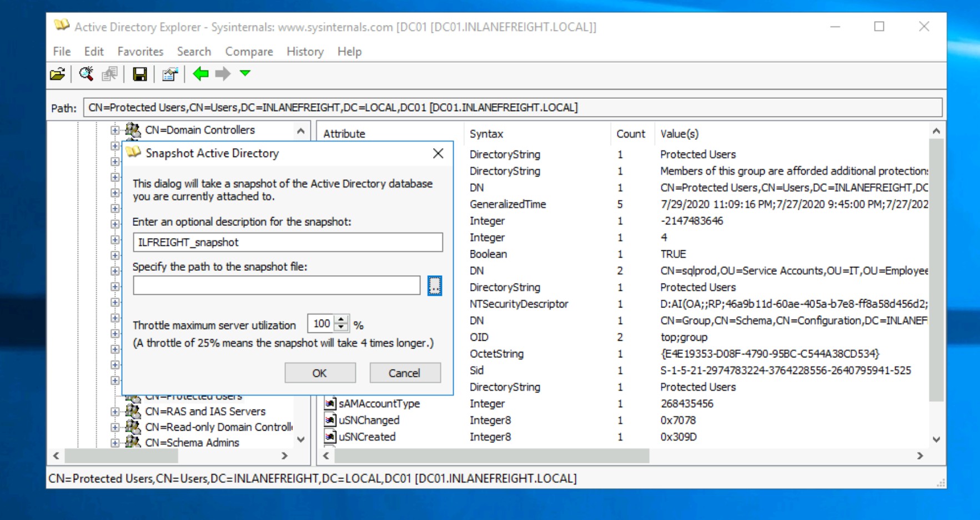Image resolution: width=980 pixels, height=520 pixels.
Task: Select CN=Schema Admins tree item
Action: click(x=192, y=442)
